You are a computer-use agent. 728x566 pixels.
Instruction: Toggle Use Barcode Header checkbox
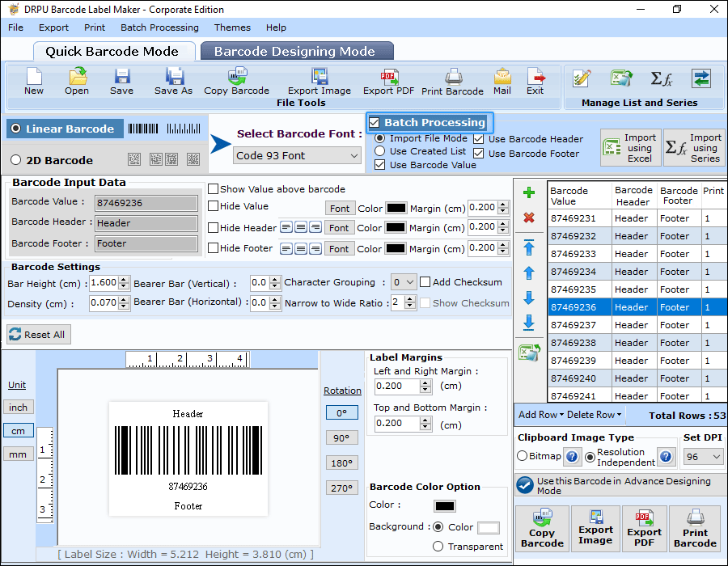click(479, 139)
